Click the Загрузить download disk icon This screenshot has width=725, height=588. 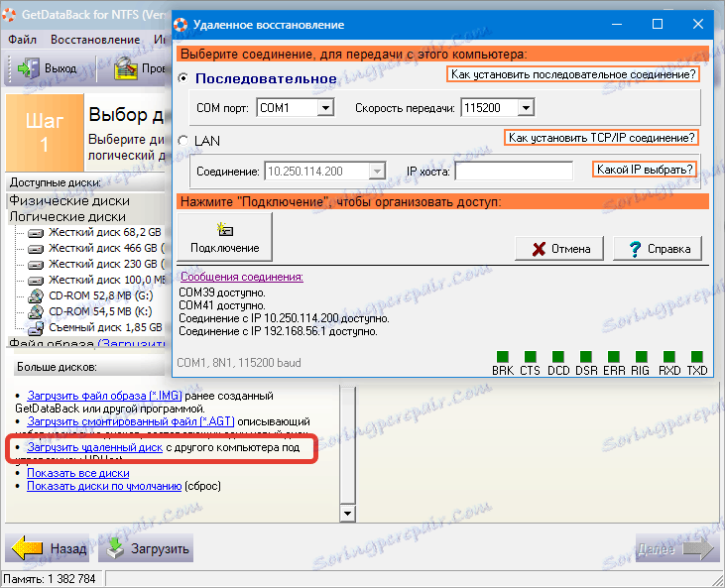click(116, 548)
